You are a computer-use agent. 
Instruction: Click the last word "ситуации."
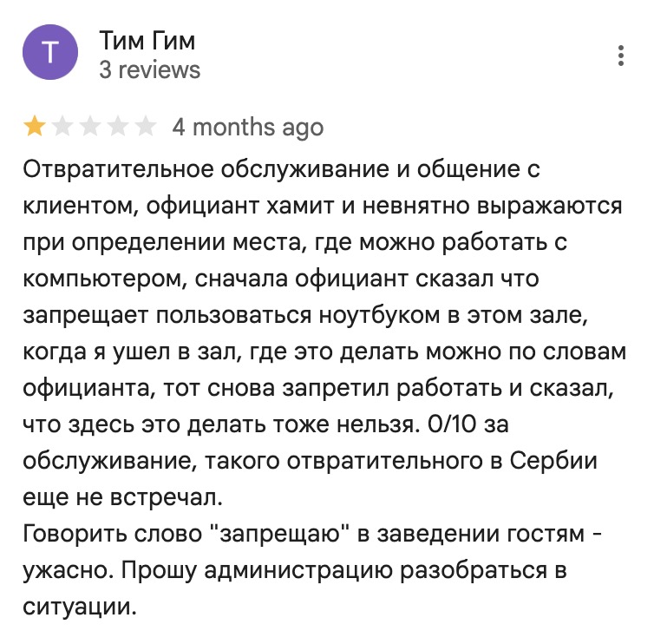click(x=80, y=608)
